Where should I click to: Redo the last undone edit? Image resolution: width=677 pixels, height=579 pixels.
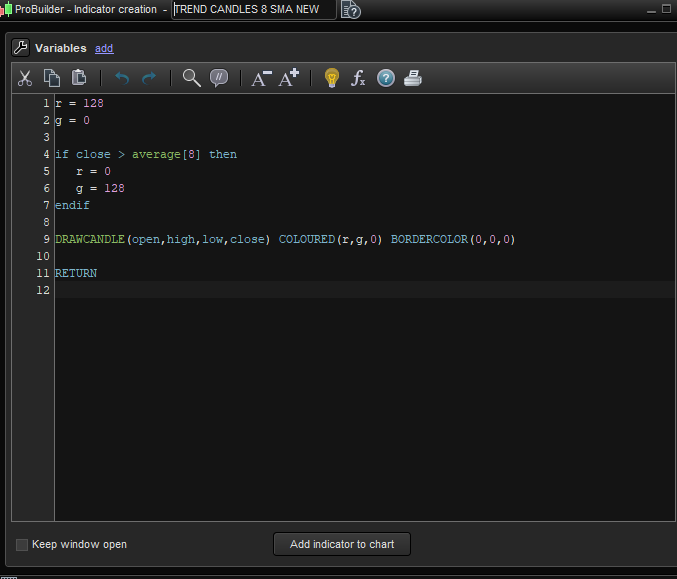(x=149, y=78)
